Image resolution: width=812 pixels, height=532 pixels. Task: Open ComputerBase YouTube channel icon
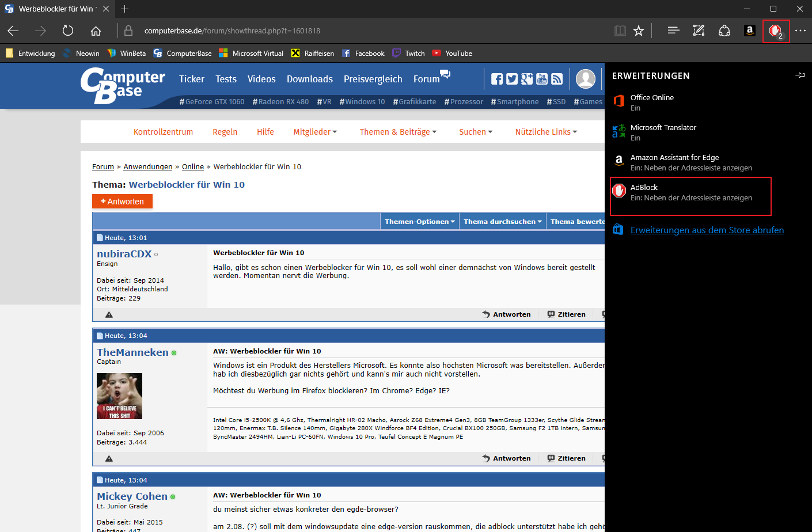pos(542,79)
